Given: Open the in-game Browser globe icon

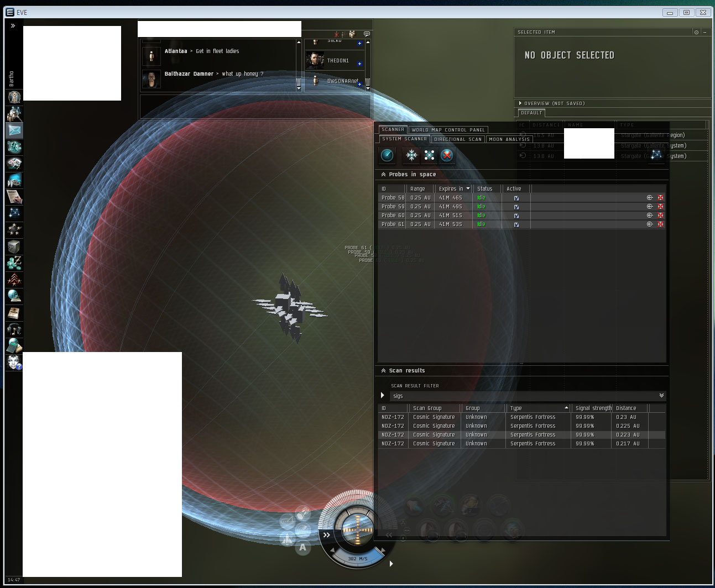Looking at the screenshot, I should [14, 296].
